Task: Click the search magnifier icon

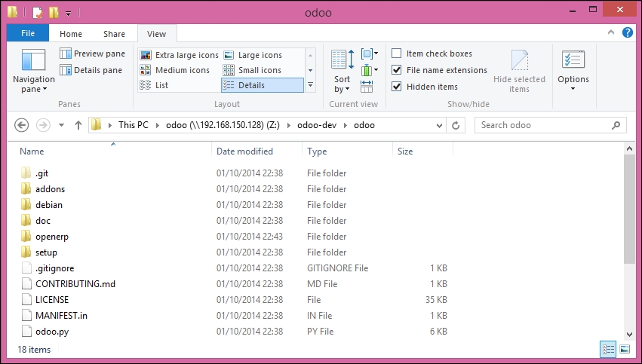Action: 616,125
